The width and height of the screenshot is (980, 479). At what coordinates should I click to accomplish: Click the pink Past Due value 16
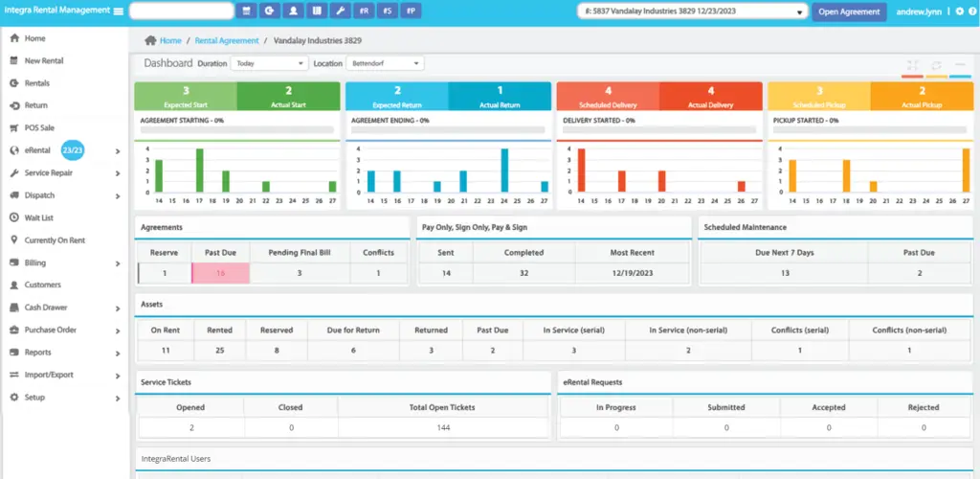tap(220, 273)
